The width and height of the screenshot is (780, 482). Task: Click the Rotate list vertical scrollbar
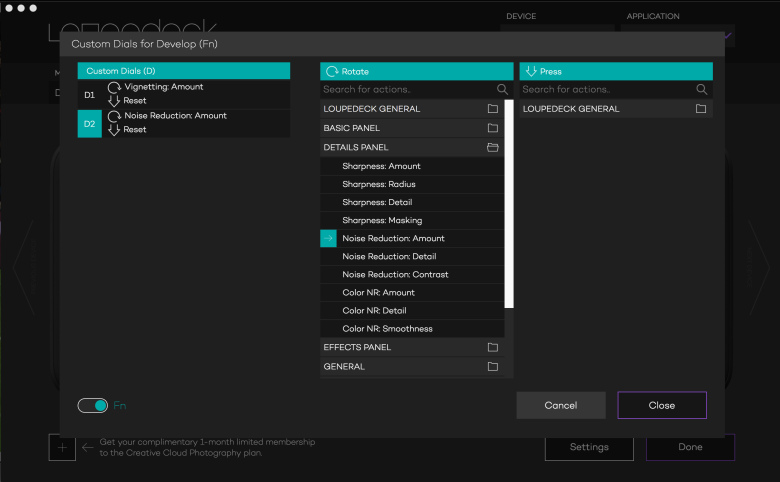509,204
